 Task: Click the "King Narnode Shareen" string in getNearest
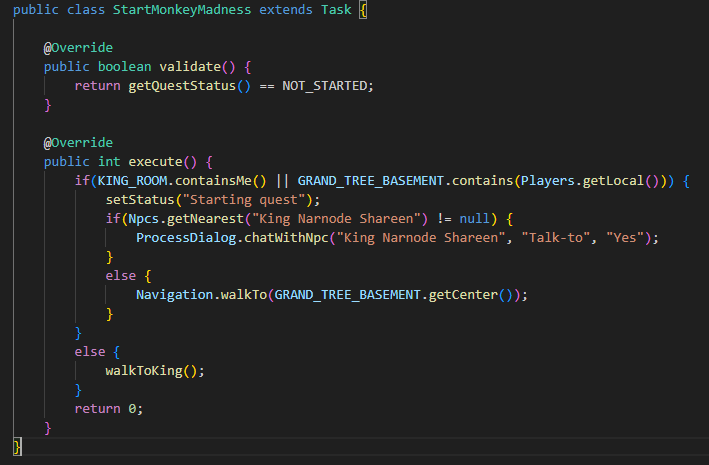[x=336, y=219]
